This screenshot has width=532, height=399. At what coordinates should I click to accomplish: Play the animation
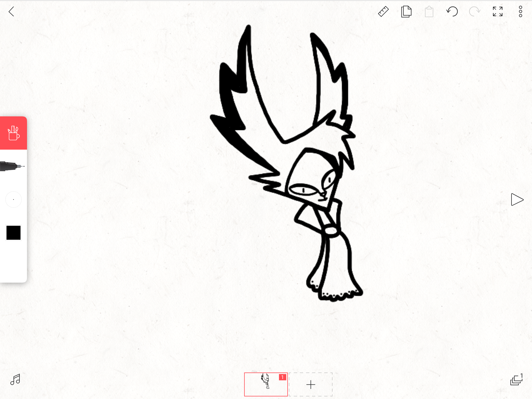click(x=517, y=199)
